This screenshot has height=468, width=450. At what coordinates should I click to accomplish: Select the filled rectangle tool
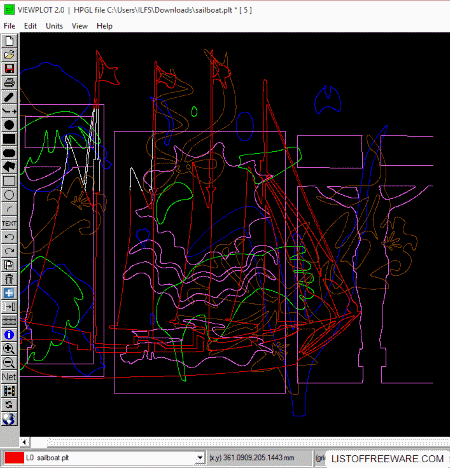click(9, 139)
